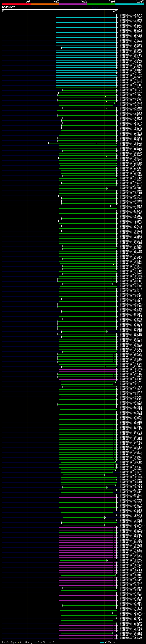Open hit UniRef100_Q6ZD10
This screenshot has width=146, height=644.
click(131, 25)
